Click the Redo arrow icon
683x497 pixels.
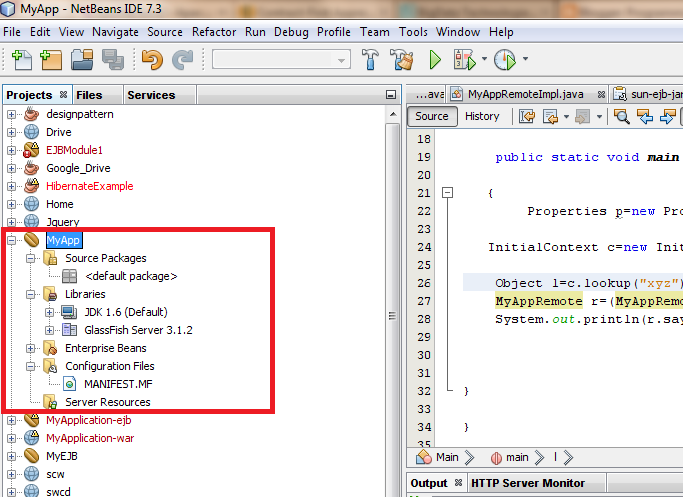(x=183, y=60)
